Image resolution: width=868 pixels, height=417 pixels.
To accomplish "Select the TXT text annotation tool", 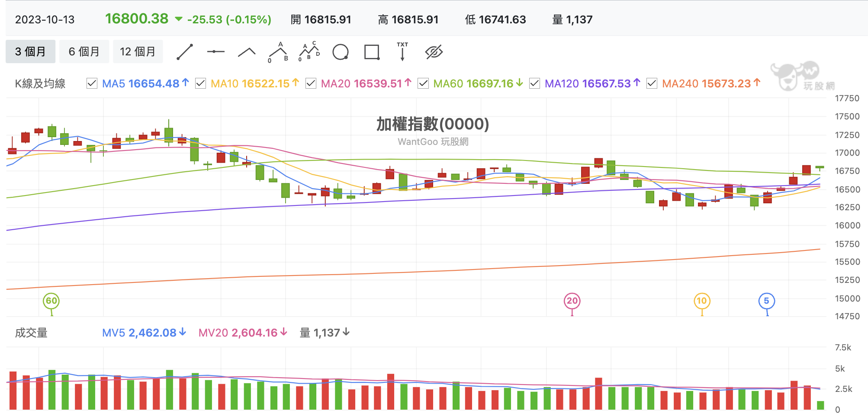I will 402,51.
